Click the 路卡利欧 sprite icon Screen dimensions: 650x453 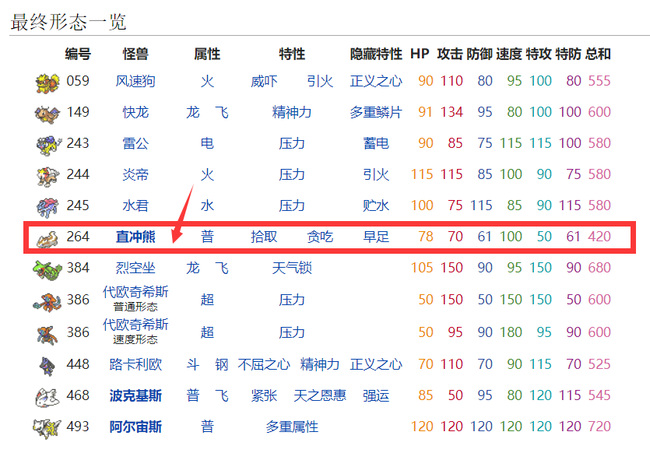47,366
